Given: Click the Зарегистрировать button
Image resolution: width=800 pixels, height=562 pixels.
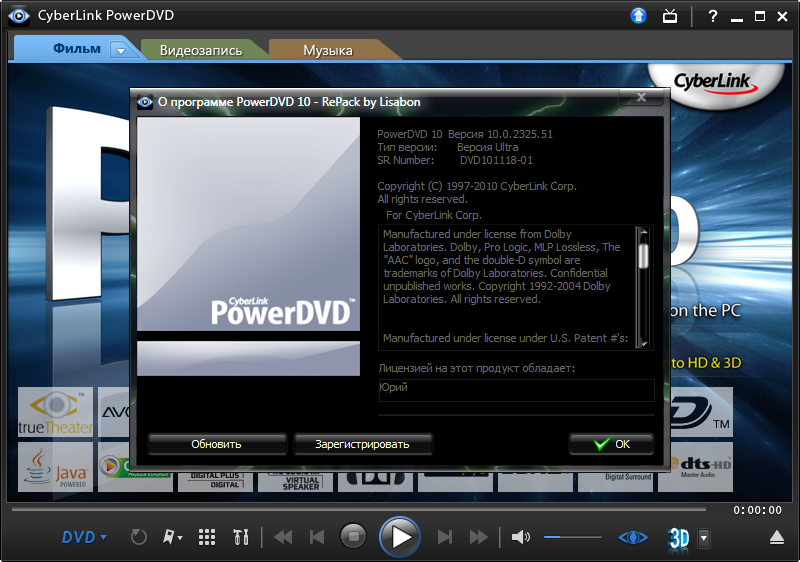Looking at the screenshot, I should [x=362, y=444].
